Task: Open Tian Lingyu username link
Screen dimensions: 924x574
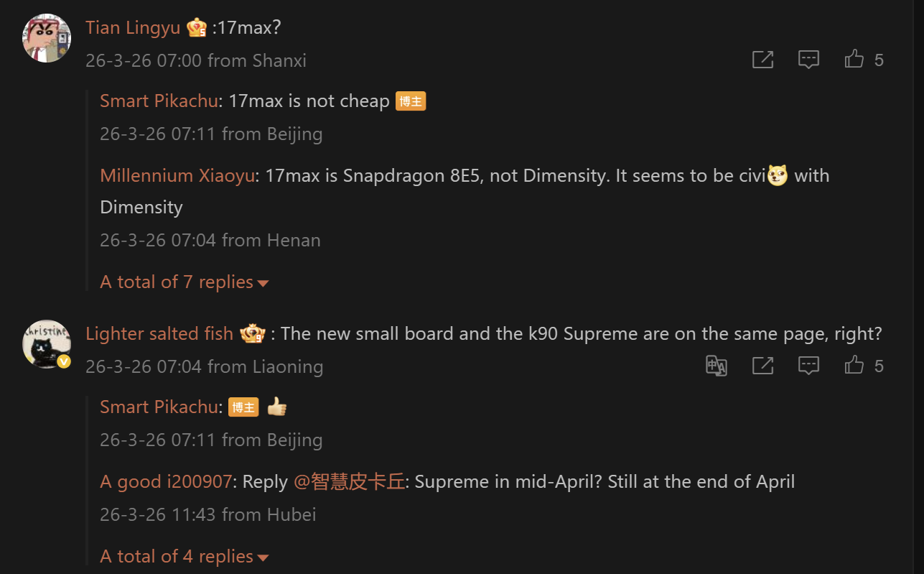Action: click(x=133, y=28)
